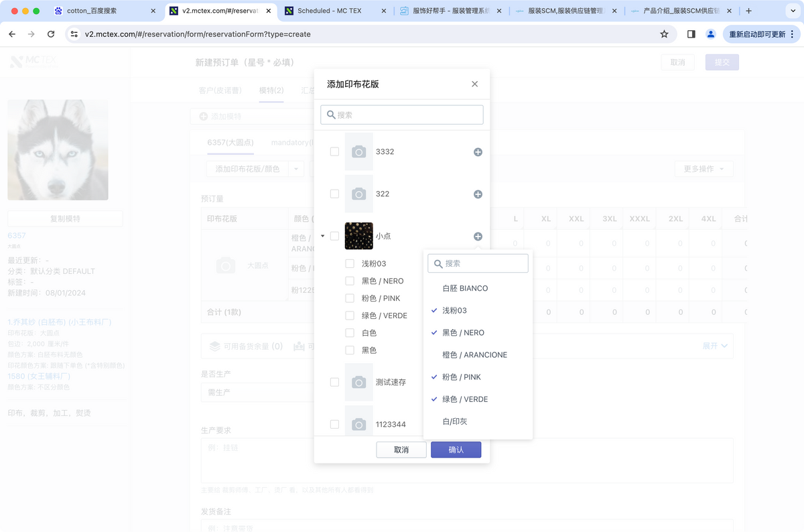The height and width of the screenshot is (532, 804).
Task: Check the 白色 color checkbox under 小点
Action: tap(350, 333)
